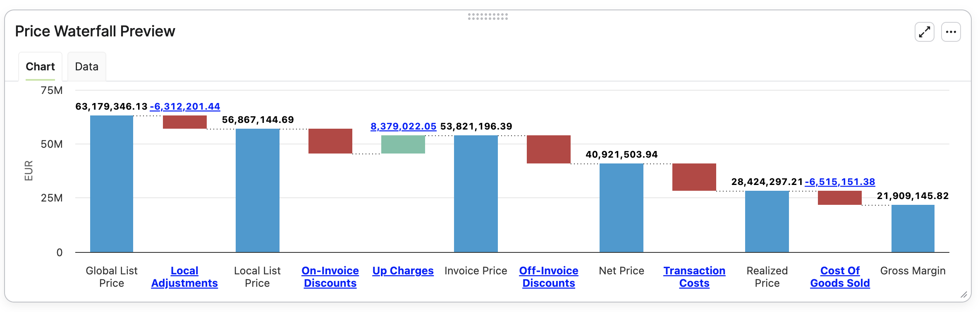Grab the dotted drag handle at top

[x=488, y=17]
